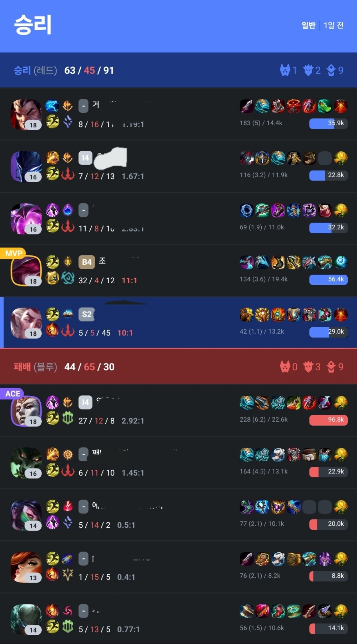
Task: Tap the B4 rank badge
Action: tap(87, 262)
